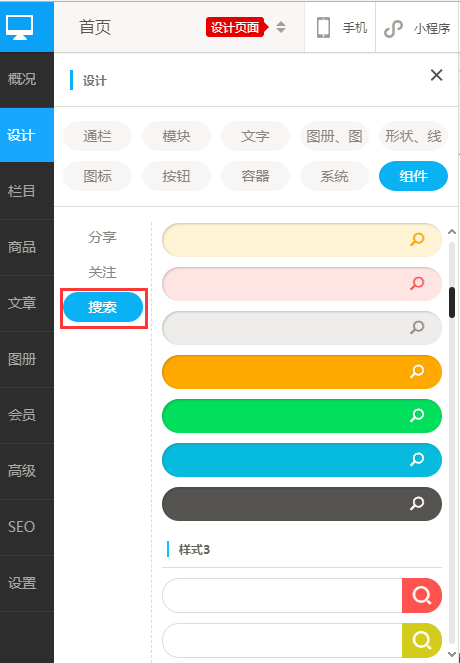Select 设计 in left sidebar
Screen dimensions: 460x663
click(27, 135)
